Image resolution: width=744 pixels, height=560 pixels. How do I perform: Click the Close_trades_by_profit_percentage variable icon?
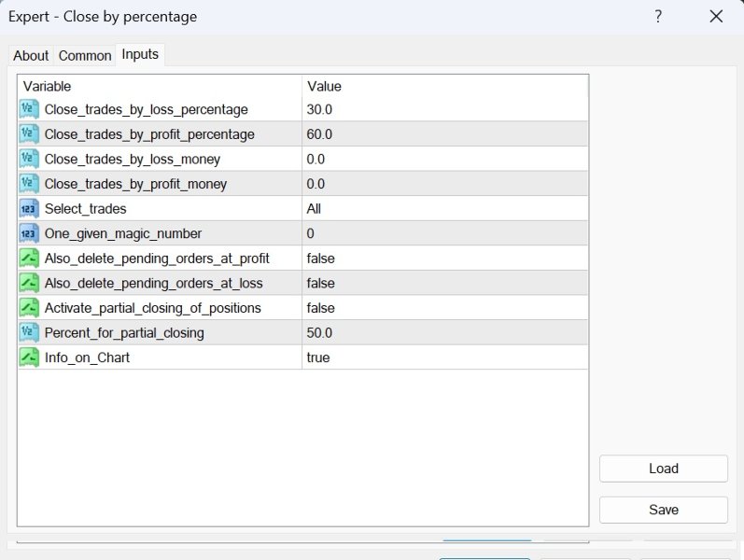click(x=28, y=134)
